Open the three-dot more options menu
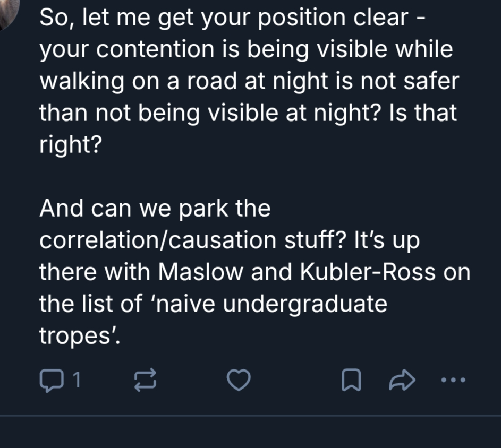Viewport: 501px width, 448px height. click(x=453, y=380)
